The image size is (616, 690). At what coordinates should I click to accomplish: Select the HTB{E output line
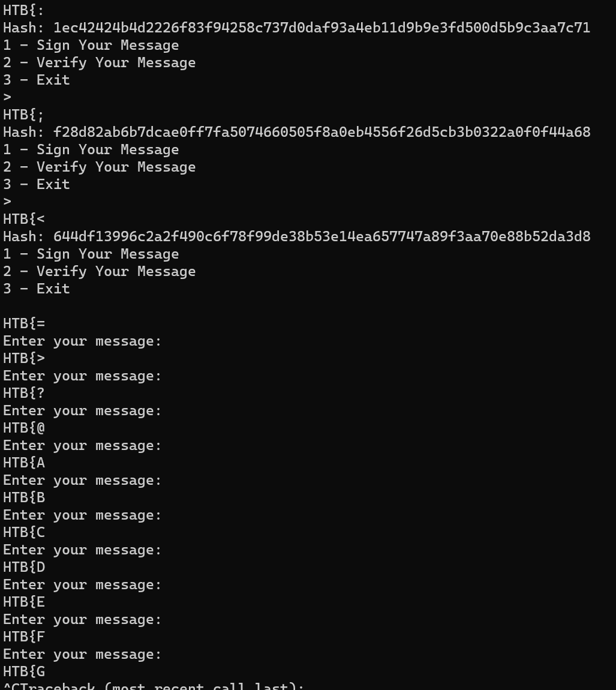24,602
